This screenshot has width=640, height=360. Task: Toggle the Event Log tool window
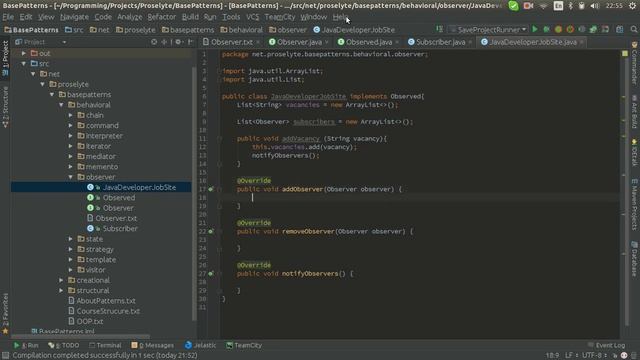tap(607, 345)
